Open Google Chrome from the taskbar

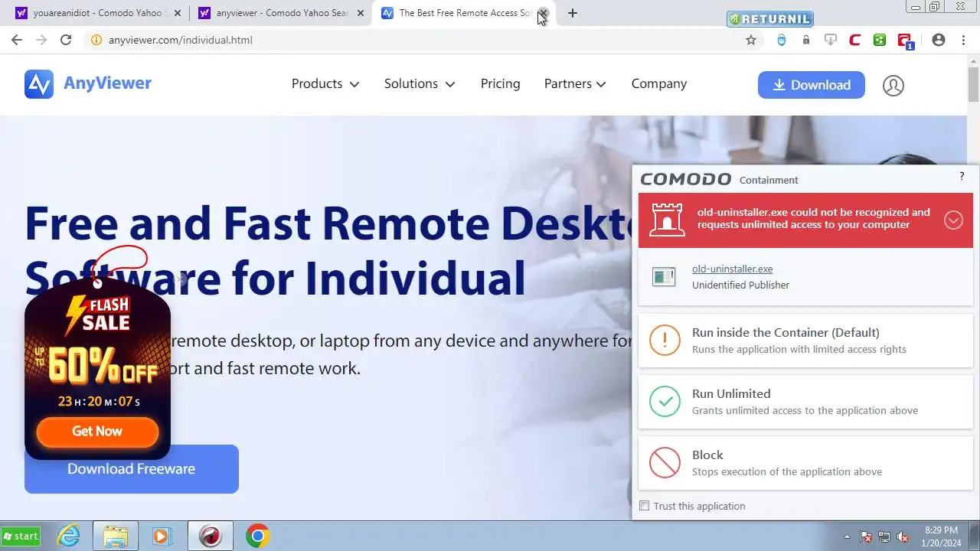(257, 536)
